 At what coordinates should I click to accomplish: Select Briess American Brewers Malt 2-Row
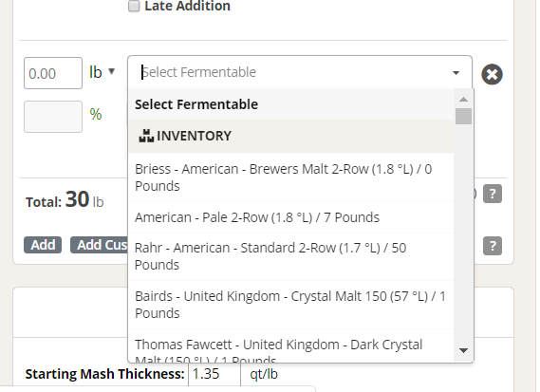tap(291, 177)
